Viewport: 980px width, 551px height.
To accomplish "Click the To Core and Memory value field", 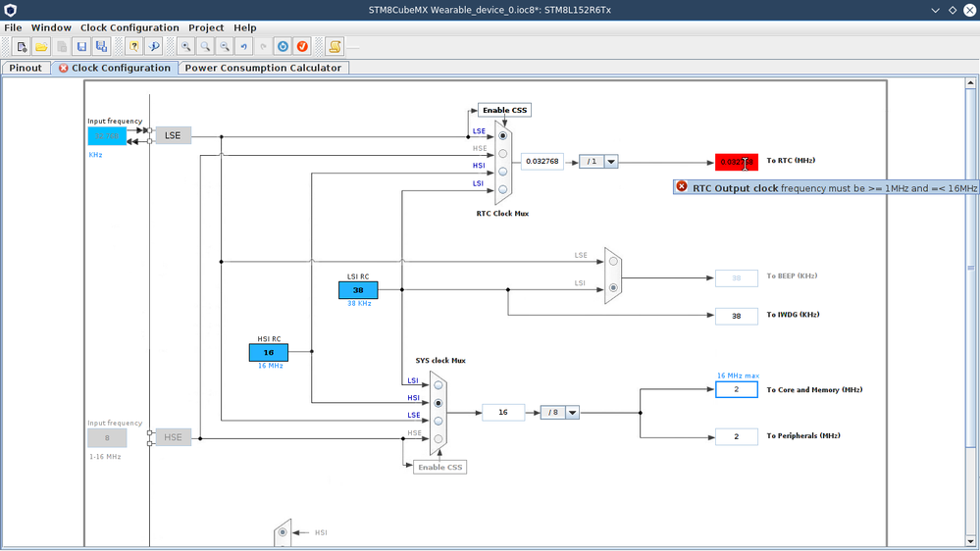I will click(x=737, y=389).
